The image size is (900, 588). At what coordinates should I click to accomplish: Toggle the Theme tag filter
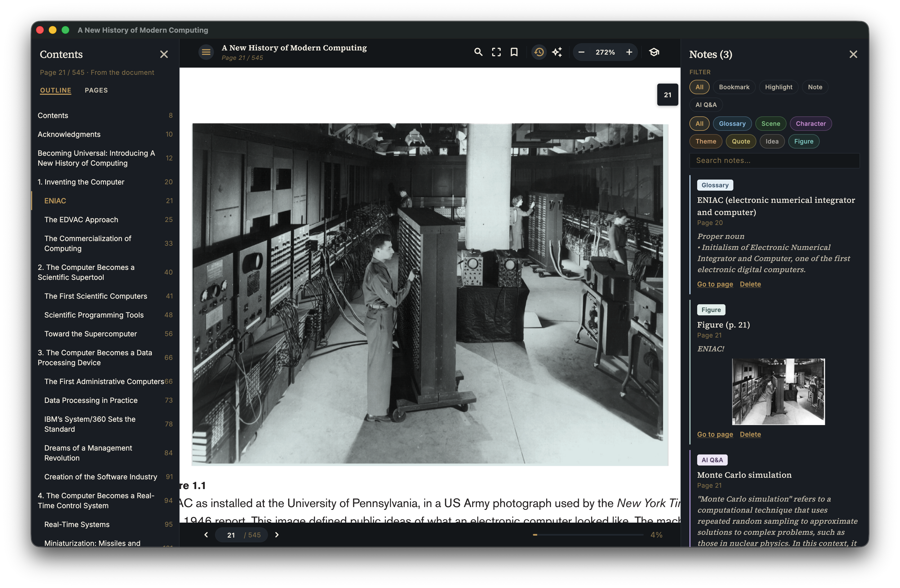(706, 141)
